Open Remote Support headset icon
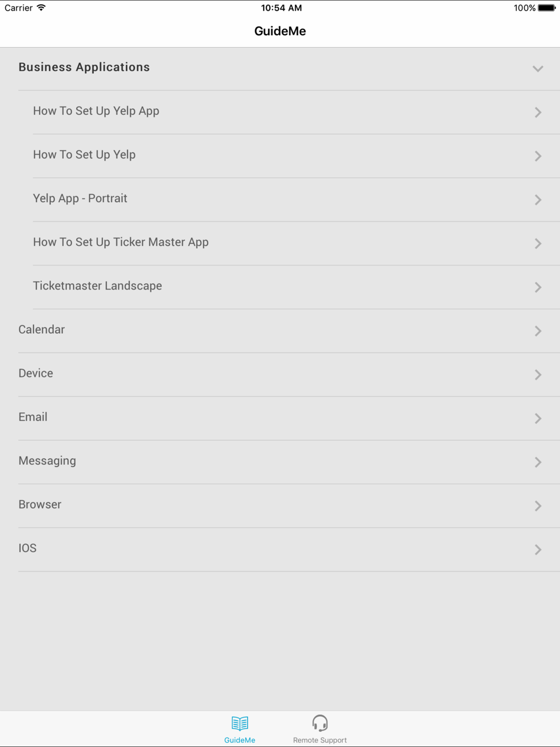Viewport: 560px width, 747px height. click(320, 723)
